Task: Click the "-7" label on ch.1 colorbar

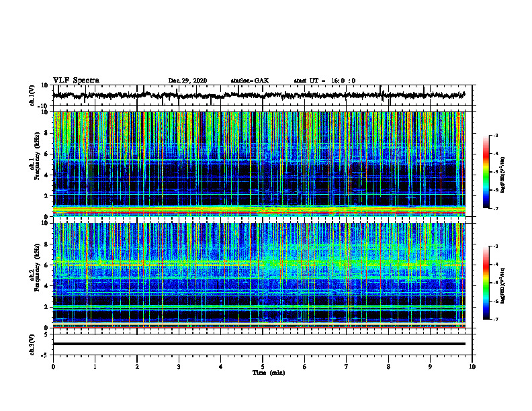Action: pos(495,208)
